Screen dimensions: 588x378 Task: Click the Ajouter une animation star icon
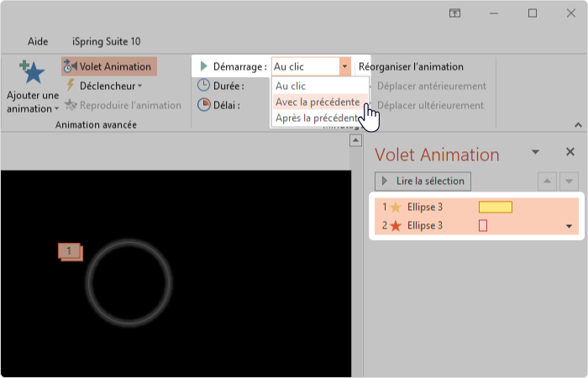[x=32, y=72]
